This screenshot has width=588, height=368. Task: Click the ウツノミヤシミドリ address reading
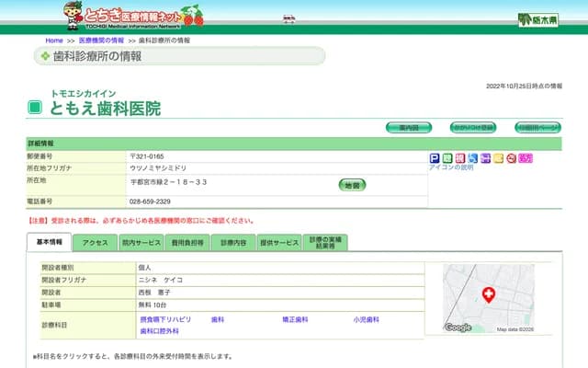[x=158, y=168]
